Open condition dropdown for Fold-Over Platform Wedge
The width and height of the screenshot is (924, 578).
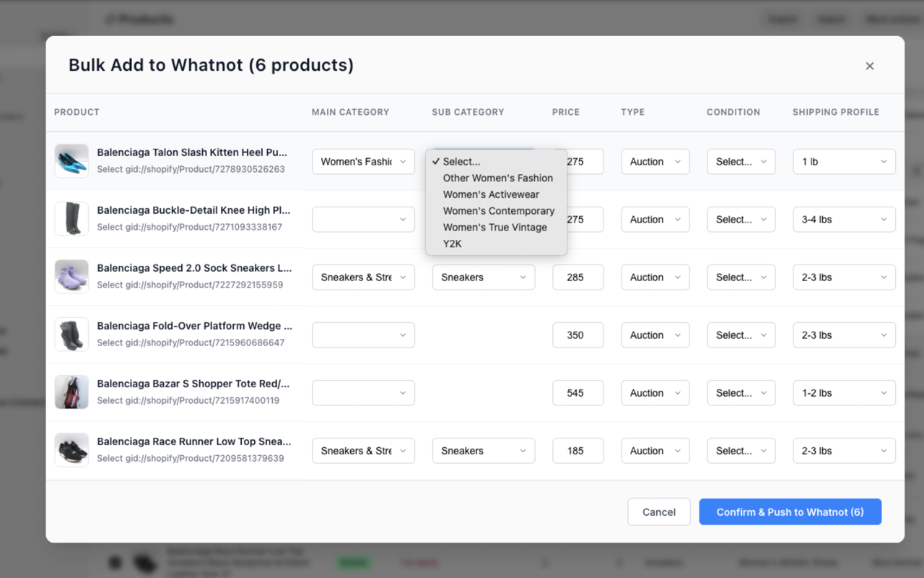click(741, 335)
